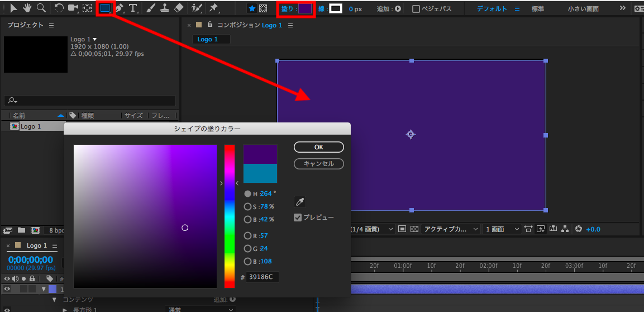Select the R red radio button
Viewport: 644px width, 312px height.
(247, 235)
